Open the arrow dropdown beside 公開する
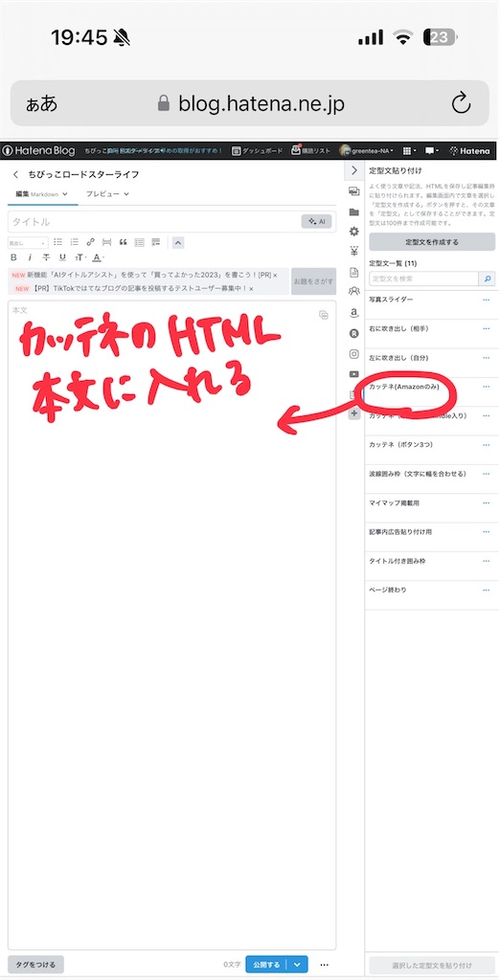 pos(298,965)
